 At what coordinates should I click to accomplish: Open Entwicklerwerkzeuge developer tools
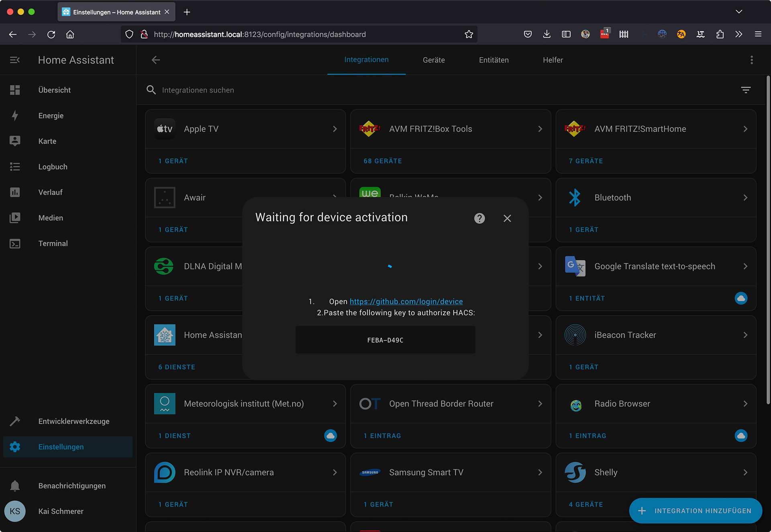74,421
